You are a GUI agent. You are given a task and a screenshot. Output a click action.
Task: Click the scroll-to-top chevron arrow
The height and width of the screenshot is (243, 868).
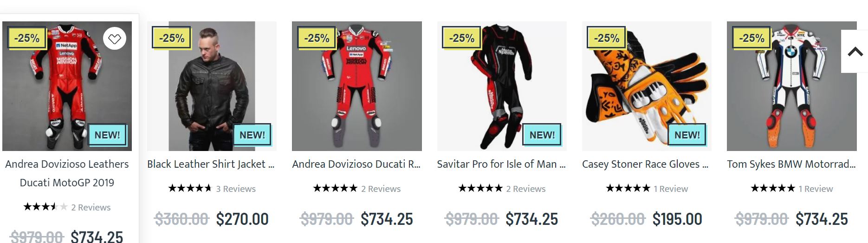point(855,52)
